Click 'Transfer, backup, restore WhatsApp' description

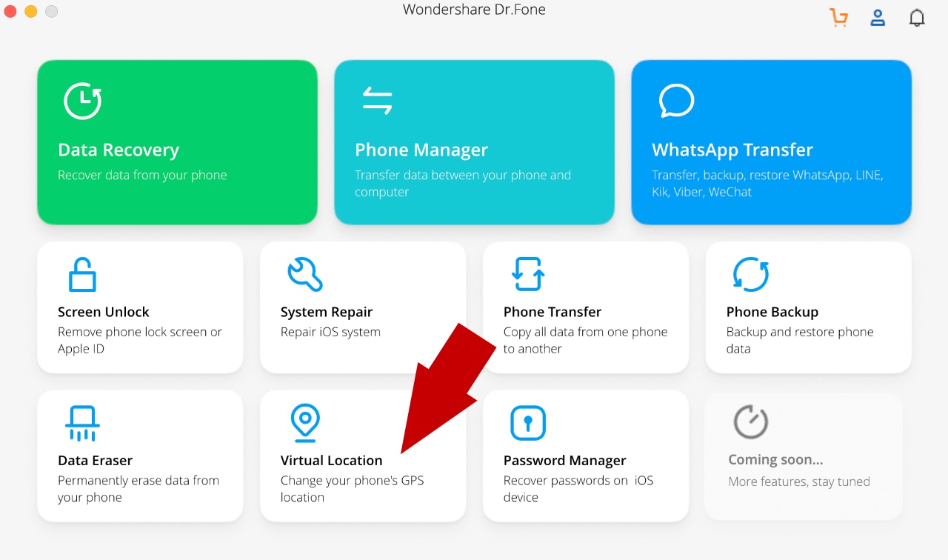click(x=767, y=184)
